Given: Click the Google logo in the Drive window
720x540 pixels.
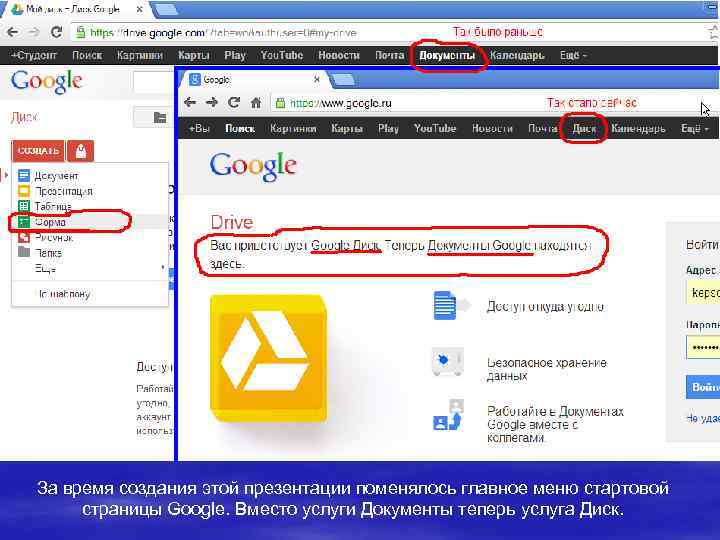Looking at the screenshot, I should pyautogui.click(x=46, y=82).
